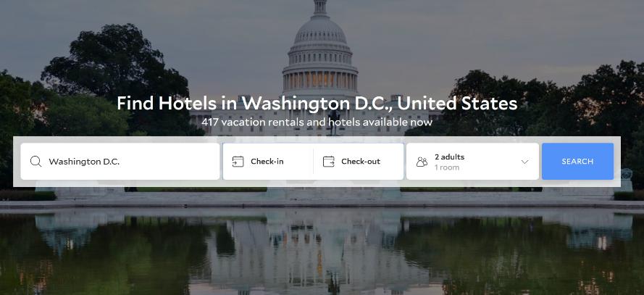Image resolution: width=644 pixels, height=295 pixels.
Task: Click the check-in calendar arrow icon
Action: click(x=238, y=162)
